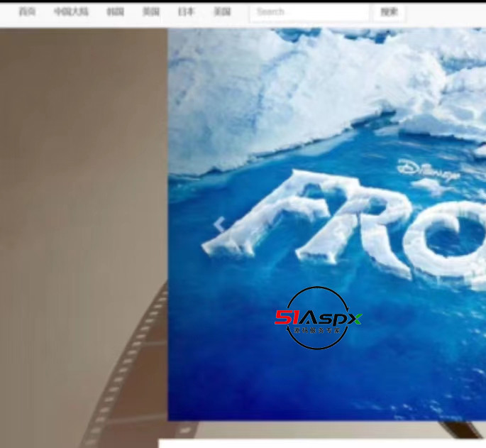Open the 日本 movies category

tap(187, 12)
